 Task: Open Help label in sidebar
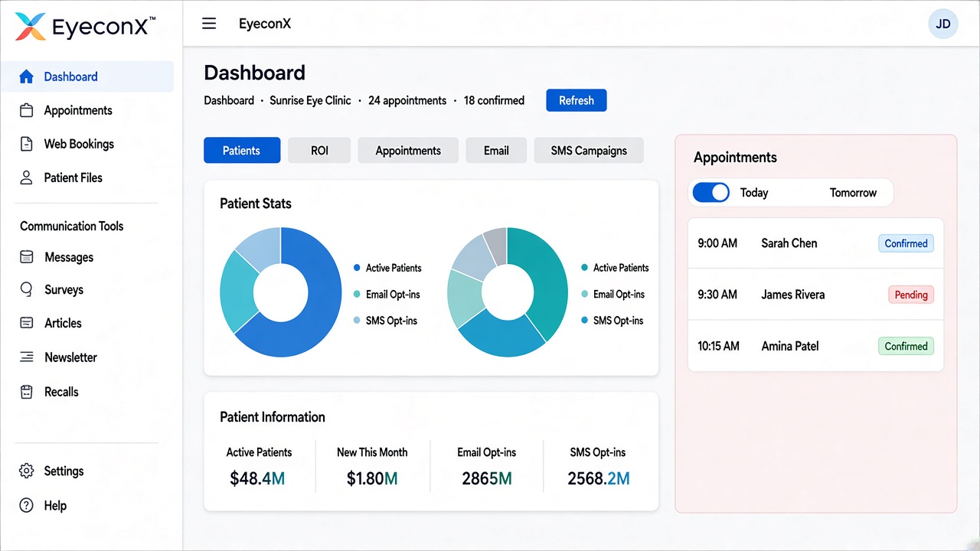click(55, 505)
